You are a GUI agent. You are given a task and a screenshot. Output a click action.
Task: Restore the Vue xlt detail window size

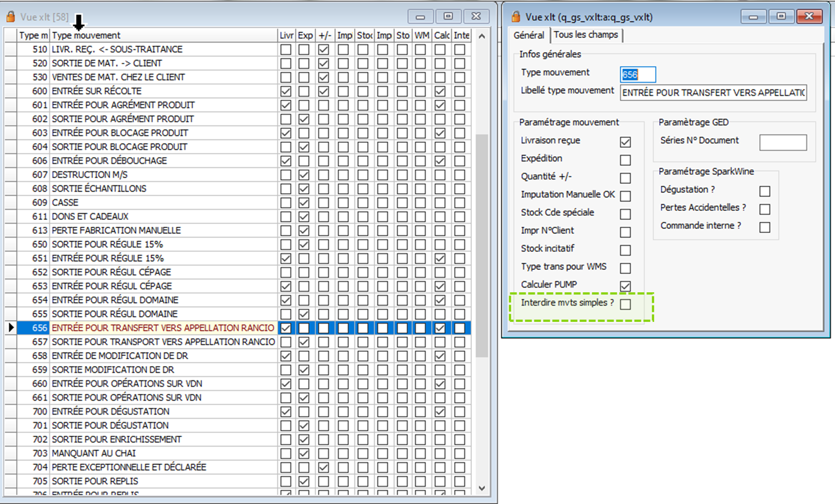(781, 16)
